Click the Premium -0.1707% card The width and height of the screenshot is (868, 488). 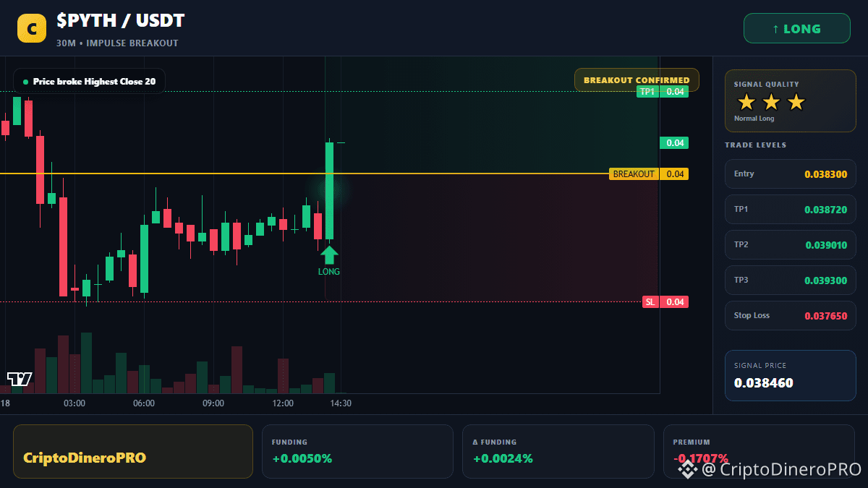coord(759,451)
